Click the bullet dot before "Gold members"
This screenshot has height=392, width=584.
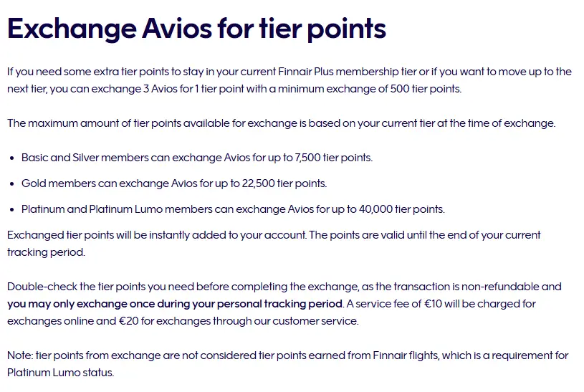pos(12,183)
